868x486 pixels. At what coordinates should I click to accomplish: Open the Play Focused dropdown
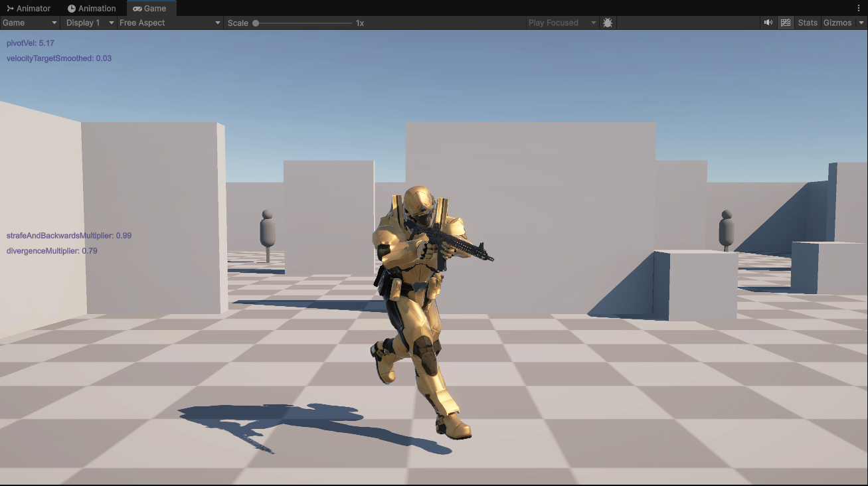pyautogui.click(x=563, y=23)
